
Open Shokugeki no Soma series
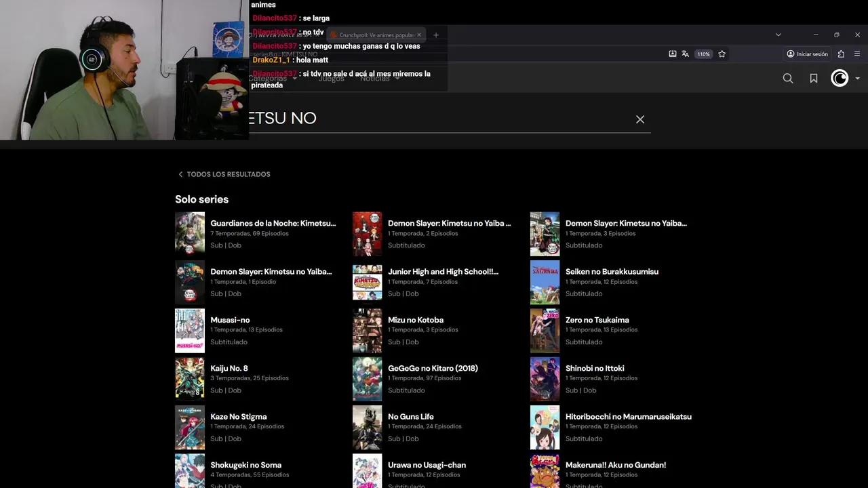(x=245, y=465)
